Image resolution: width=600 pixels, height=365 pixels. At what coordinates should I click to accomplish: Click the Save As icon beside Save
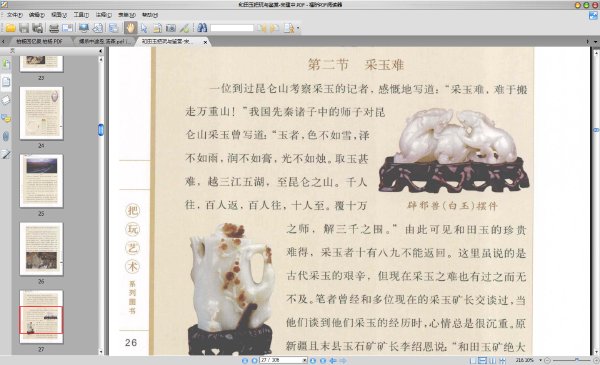[x=38, y=28]
